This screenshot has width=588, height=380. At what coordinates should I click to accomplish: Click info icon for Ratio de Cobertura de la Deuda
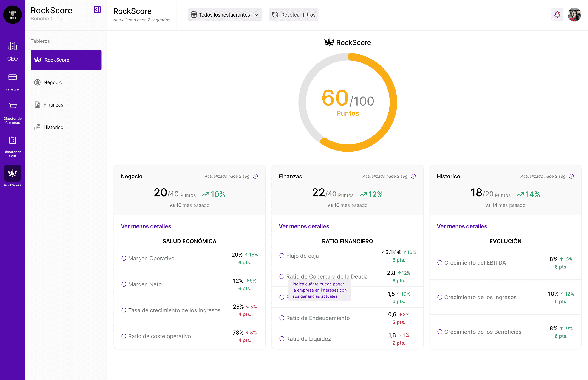click(x=282, y=276)
